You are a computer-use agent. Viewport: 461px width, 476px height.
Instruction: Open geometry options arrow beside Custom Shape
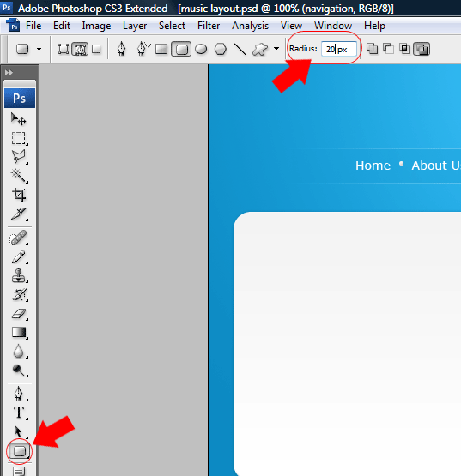pos(276,49)
